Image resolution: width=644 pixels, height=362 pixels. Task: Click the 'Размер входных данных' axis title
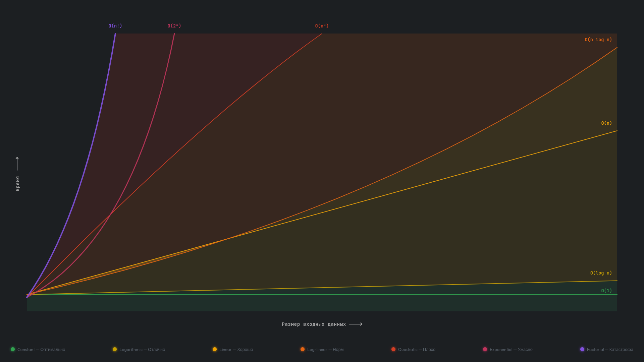[314, 324]
